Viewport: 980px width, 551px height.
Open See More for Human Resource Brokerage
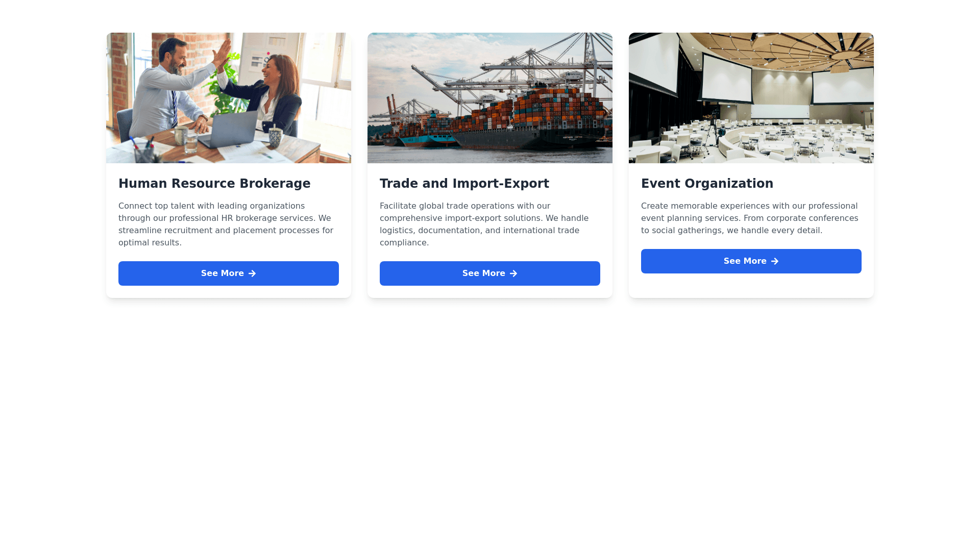(229, 273)
